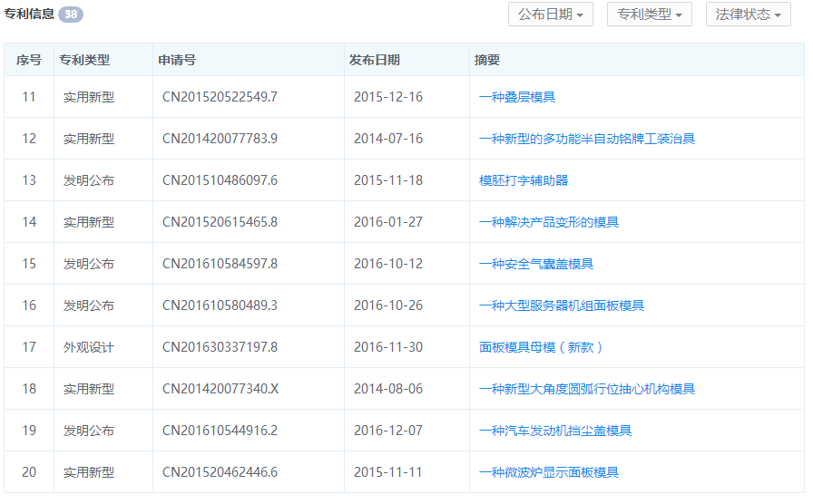Click the 模胚打字辅助器 patent link
This screenshot has height=504, width=813.
pos(524,180)
